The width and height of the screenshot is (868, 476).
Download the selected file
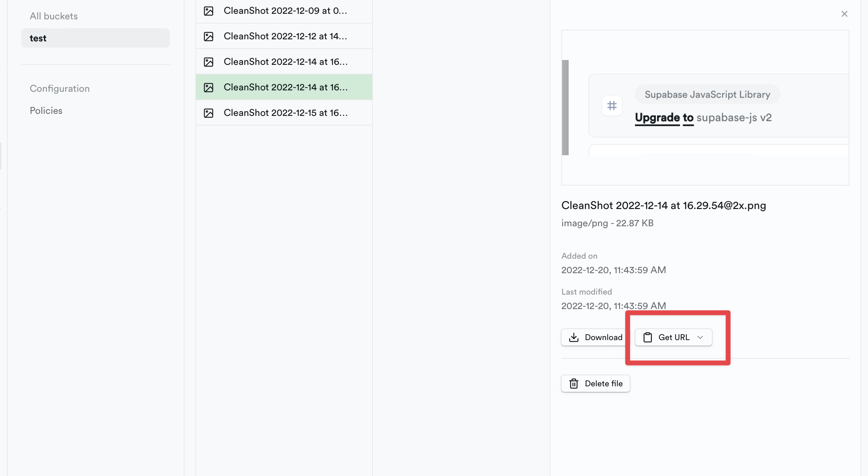point(595,337)
